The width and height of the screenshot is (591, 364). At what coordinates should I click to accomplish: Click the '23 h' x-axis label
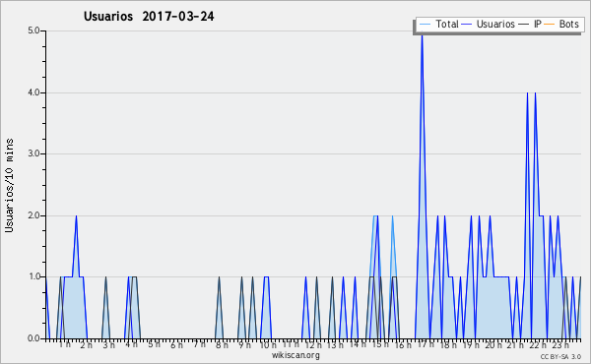[x=560, y=345]
